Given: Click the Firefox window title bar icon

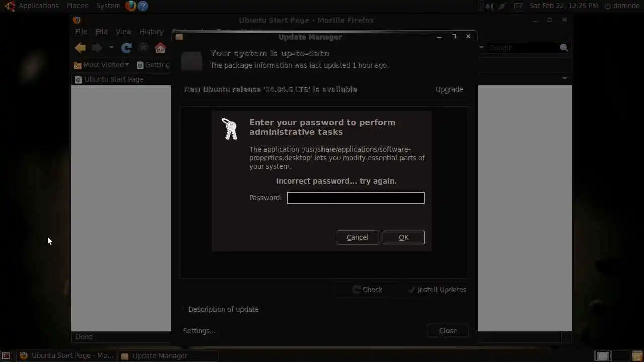Looking at the screenshot, I should [77, 20].
